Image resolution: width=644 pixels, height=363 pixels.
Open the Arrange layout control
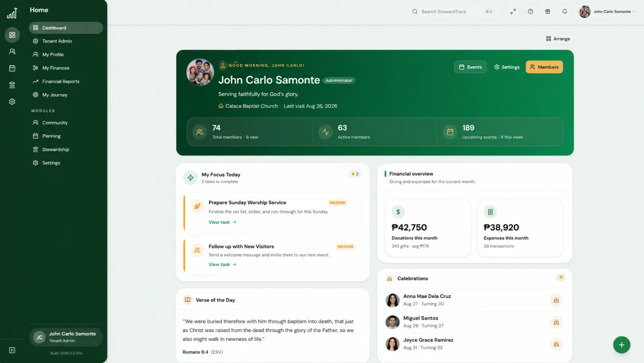pos(558,39)
